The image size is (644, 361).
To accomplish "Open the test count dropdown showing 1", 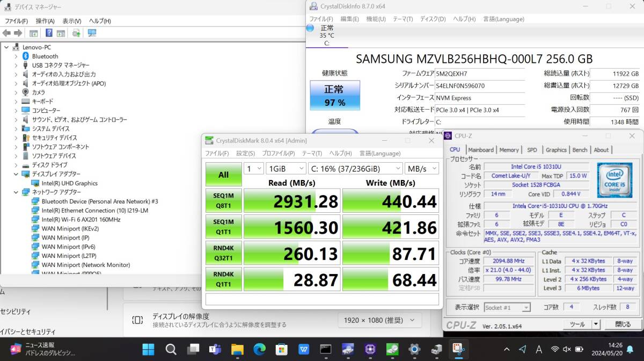I will (253, 169).
